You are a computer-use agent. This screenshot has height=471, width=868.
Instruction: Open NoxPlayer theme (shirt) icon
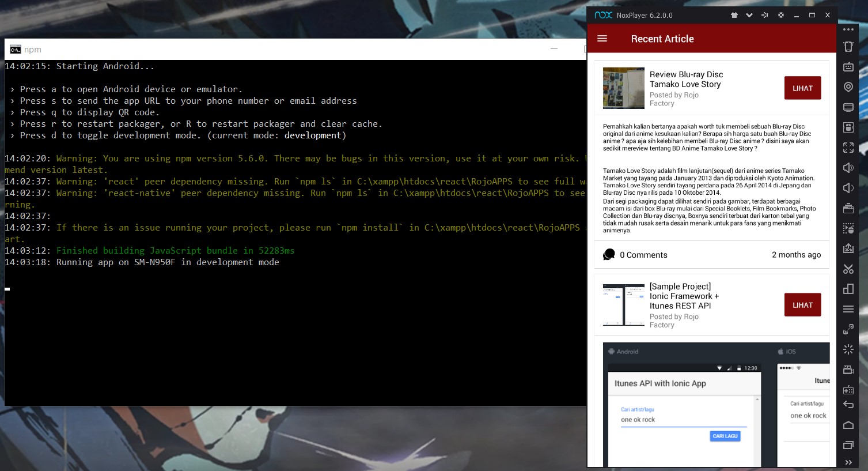coord(734,15)
